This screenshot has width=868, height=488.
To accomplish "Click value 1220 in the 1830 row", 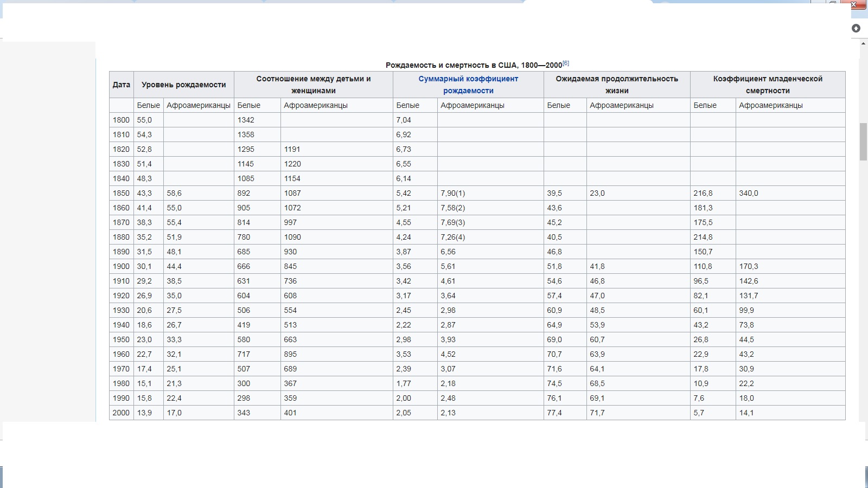I will click(x=292, y=164).
